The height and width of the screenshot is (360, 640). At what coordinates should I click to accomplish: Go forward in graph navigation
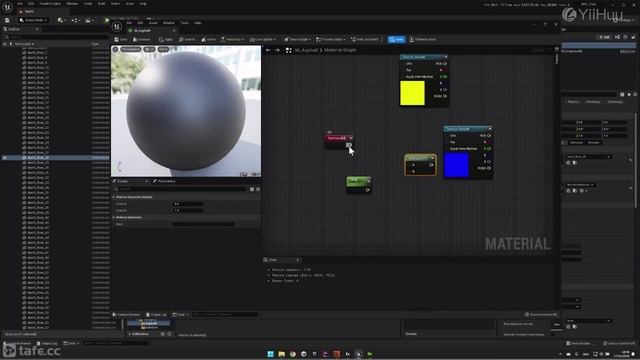pyautogui.click(x=278, y=50)
